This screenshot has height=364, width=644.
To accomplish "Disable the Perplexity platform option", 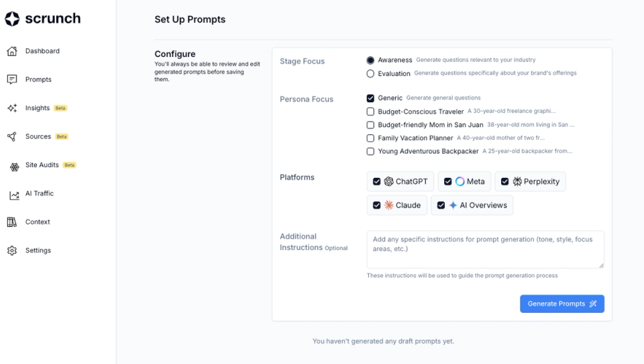I will [x=504, y=181].
